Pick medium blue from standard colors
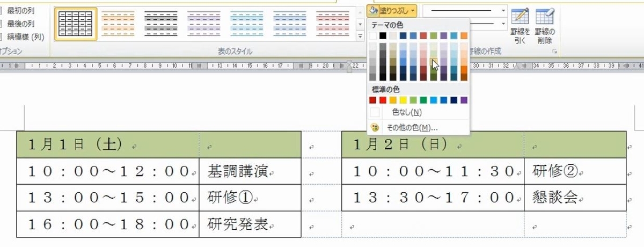Image resolution: width=644 pixels, height=247 pixels. (444, 100)
